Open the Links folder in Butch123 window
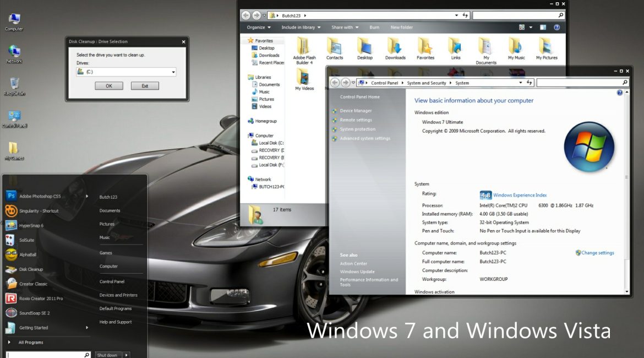644x358 pixels. (x=456, y=49)
